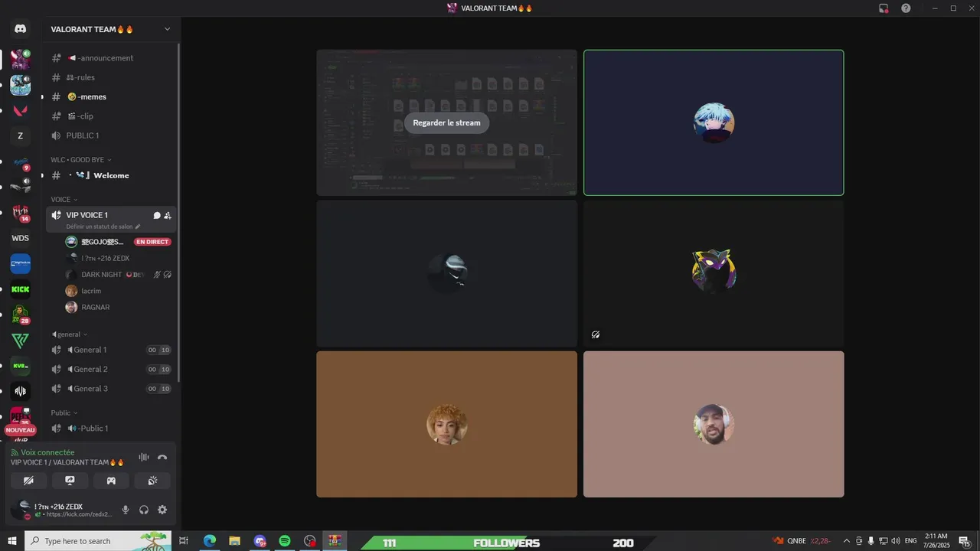Screen dimensions: 980x551
Task: Open the Z server icon
Action: pos(21,136)
